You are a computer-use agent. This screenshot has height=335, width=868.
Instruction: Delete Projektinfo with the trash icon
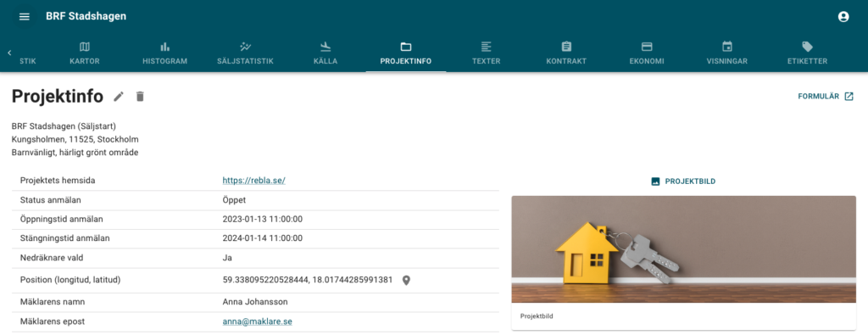(140, 97)
